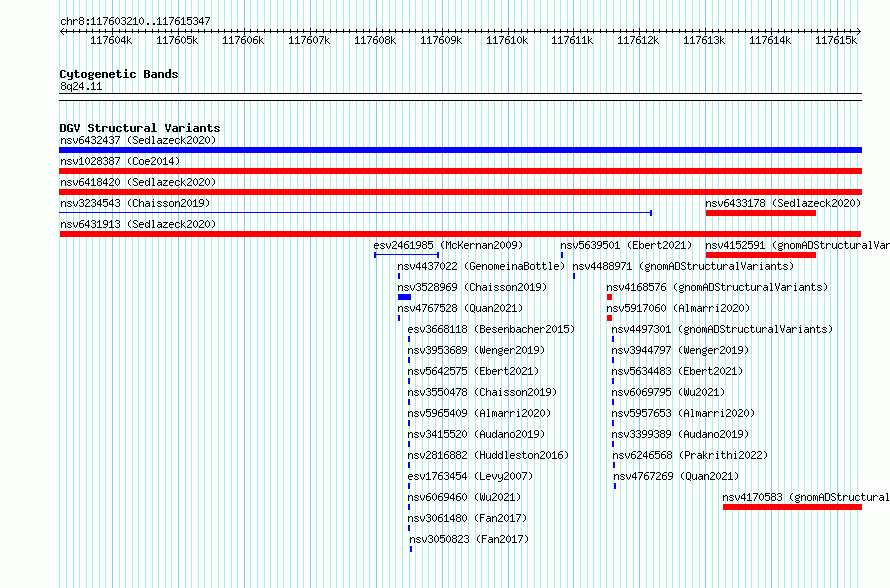This screenshot has width=890, height=588.
Task: Click the nsv6432437 (Sedlazeck2020) variant label
Action: click(x=138, y=140)
